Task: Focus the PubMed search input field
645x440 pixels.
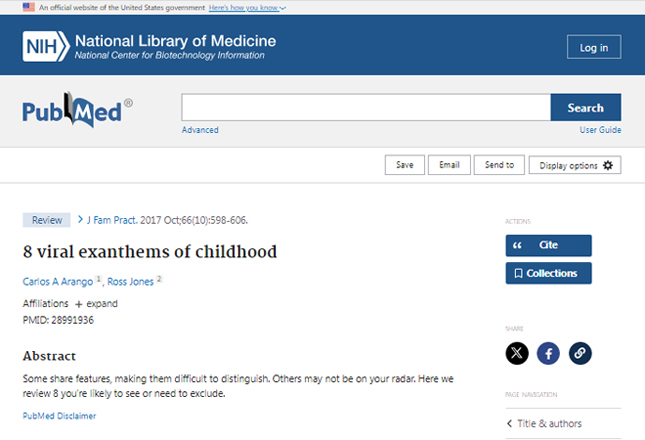Action: point(366,107)
